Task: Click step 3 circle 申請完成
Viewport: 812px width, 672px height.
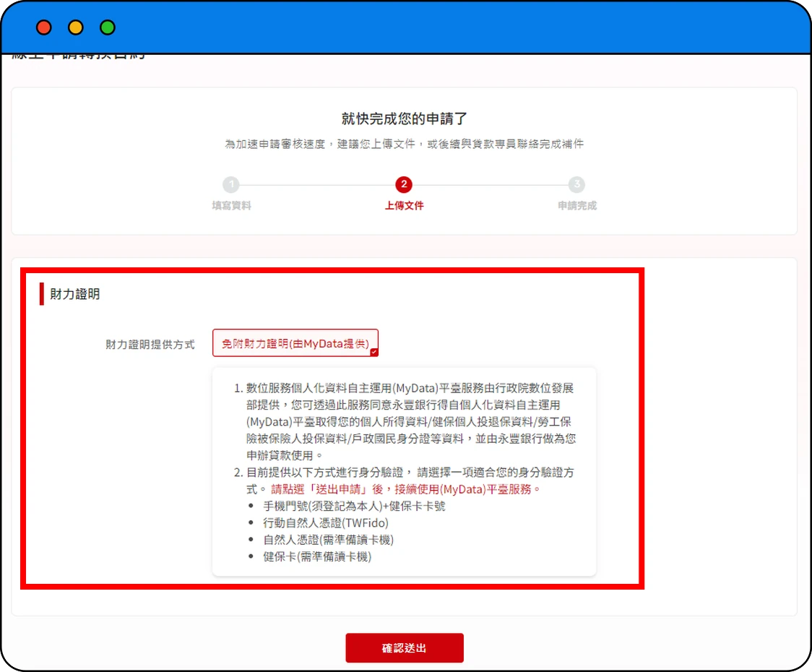Action: point(576,184)
